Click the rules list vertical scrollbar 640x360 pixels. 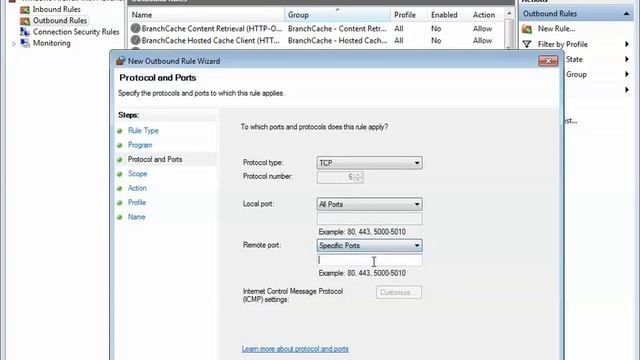tap(509, 29)
